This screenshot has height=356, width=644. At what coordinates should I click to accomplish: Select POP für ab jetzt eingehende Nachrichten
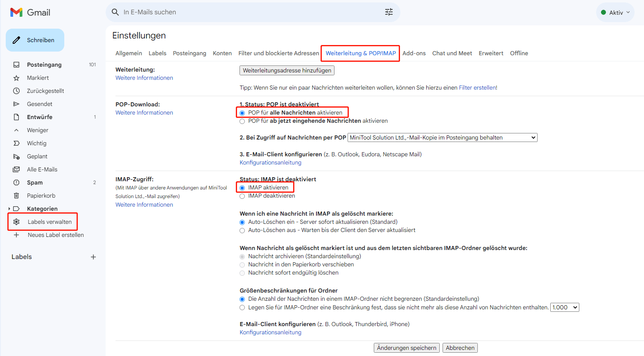pos(242,121)
